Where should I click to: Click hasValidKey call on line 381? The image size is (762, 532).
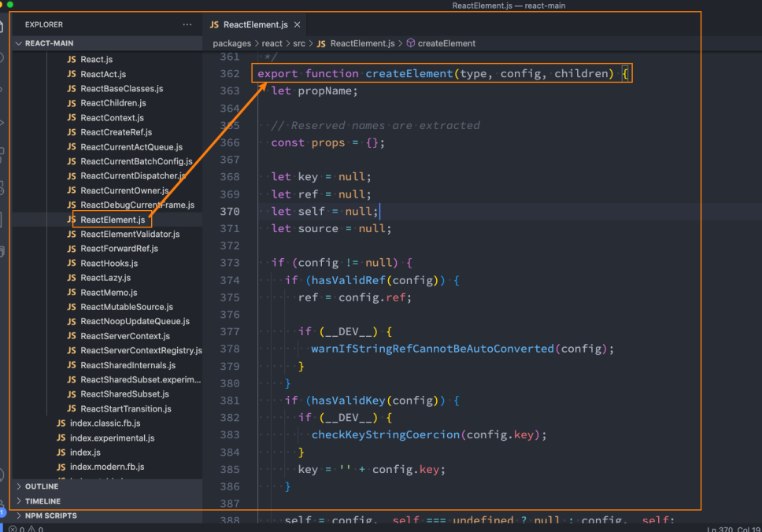[348, 401]
